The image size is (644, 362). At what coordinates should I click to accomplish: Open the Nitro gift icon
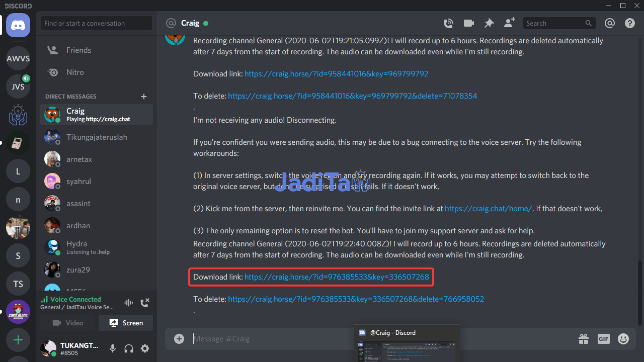pos(584,339)
